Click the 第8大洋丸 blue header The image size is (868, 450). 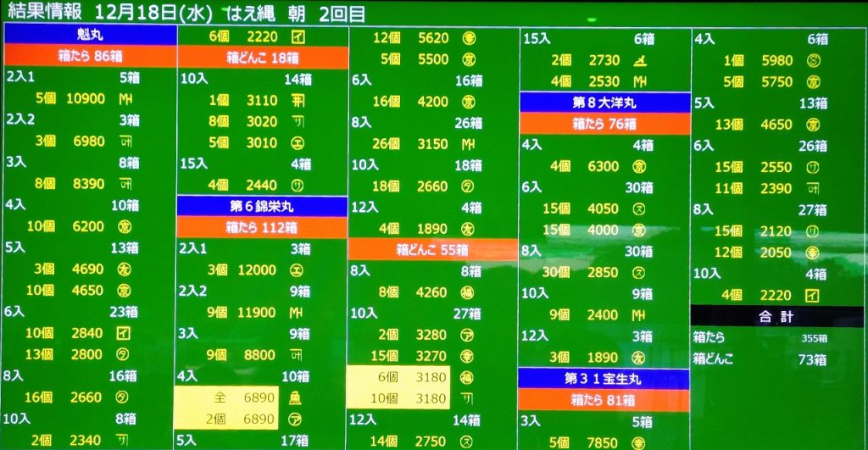click(604, 103)
